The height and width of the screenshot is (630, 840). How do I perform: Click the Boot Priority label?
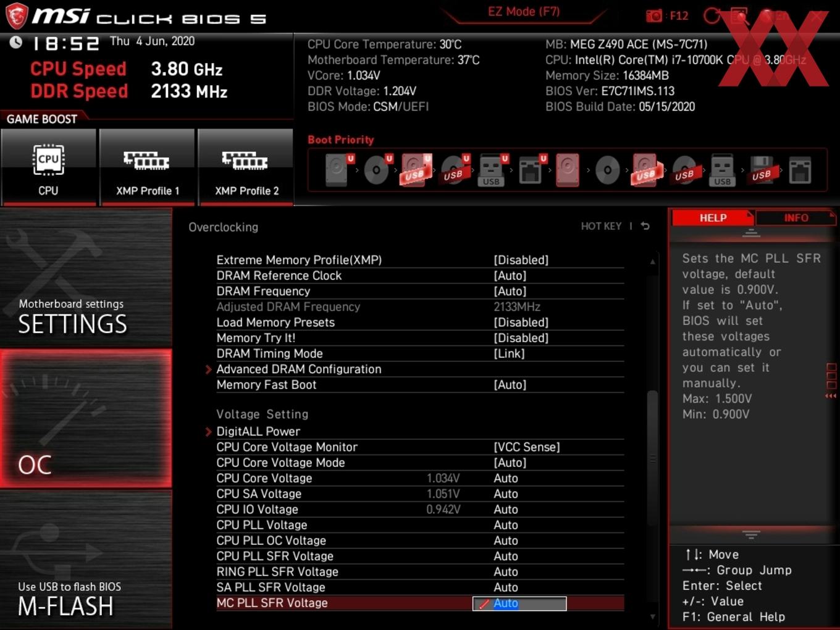click(x=341, y=140)
